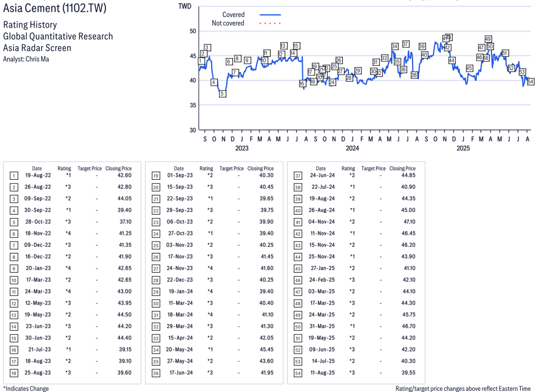This screenshot has width=537, height=392.
Task: Click the 45.45 closing price
Action: [x=266, y=350]
